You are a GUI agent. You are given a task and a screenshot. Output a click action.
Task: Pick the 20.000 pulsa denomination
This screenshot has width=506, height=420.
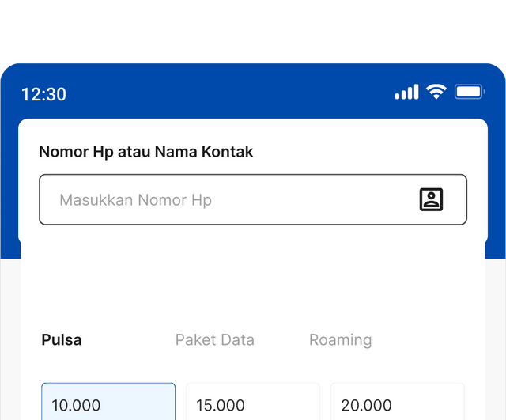pos(398,402)
